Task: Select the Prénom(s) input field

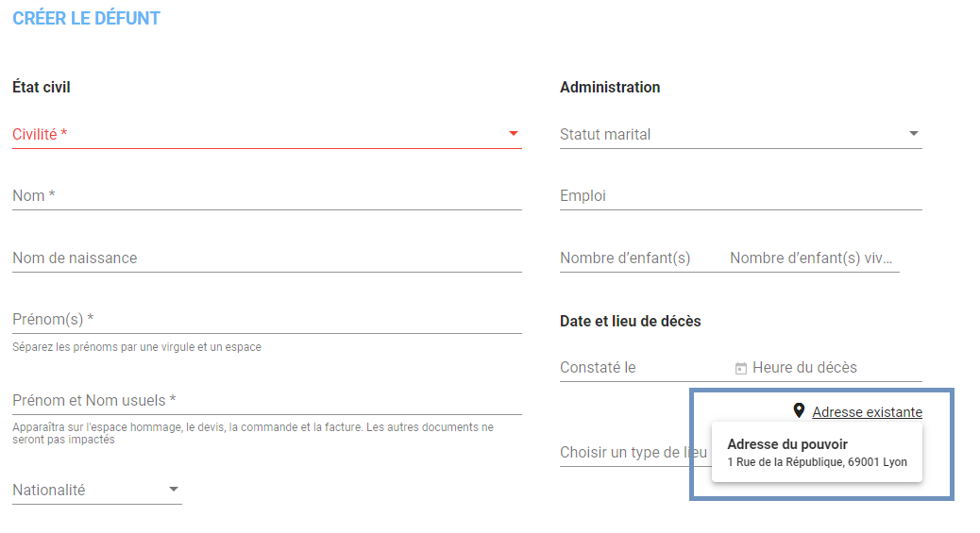Action: pos(267,319)
